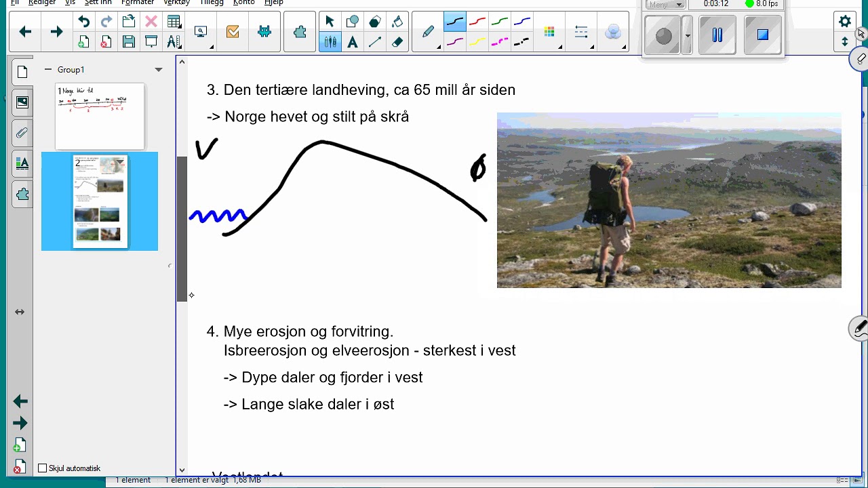Image resolution: width=868 pixels, height=488 pixels.
Task: Open add-ons puzzle piece in toolbar
Action: [x=300, y=32]
